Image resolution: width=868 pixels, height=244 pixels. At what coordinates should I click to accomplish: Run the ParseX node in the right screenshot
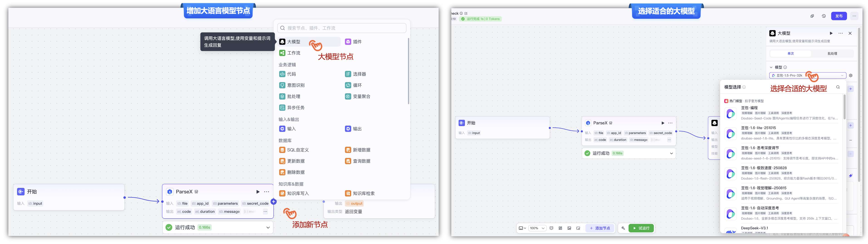[663, 123]
